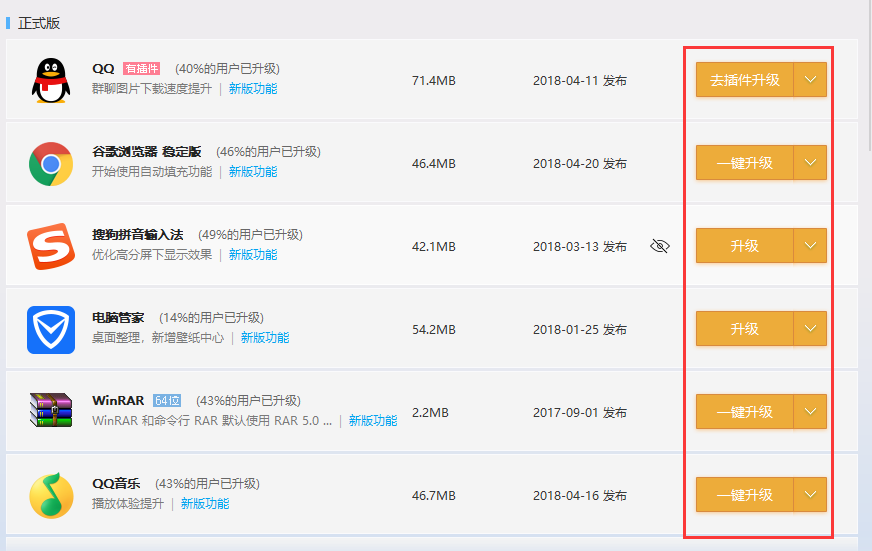Click 一键升级 button for 谷歌浏览器

[745, 162]
